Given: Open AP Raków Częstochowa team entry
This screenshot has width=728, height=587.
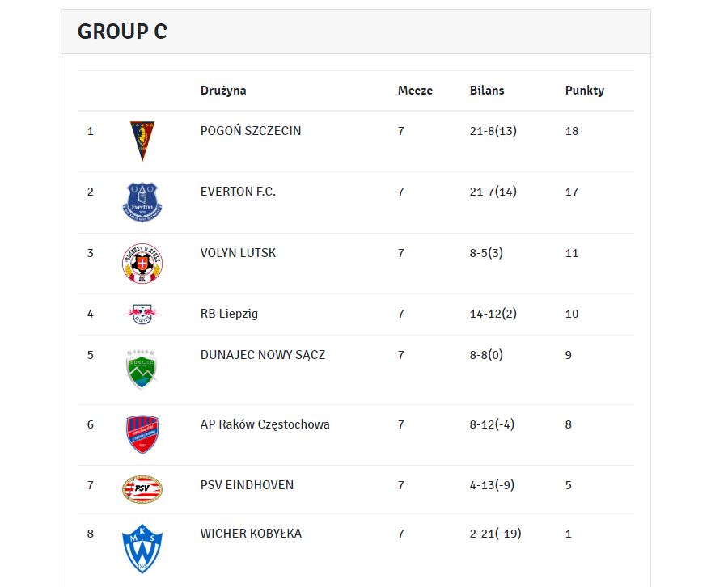Looking at the screenshot, I should point(265,424).
